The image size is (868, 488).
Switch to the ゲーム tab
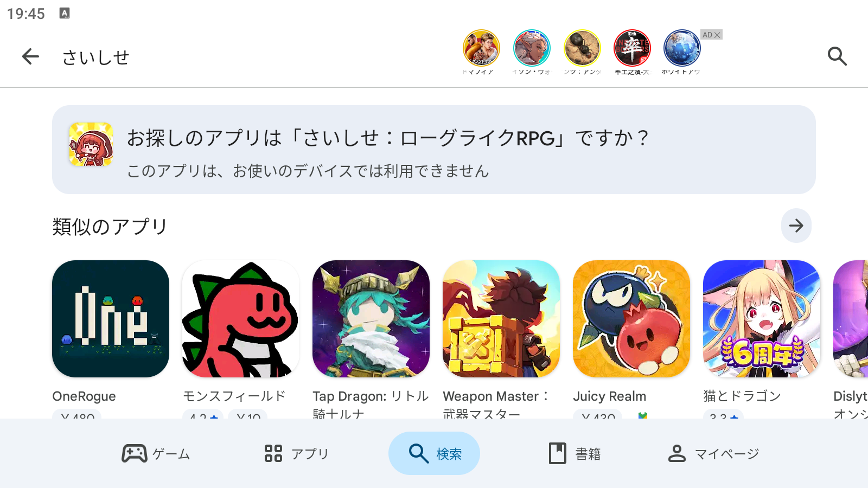(156, 453)
